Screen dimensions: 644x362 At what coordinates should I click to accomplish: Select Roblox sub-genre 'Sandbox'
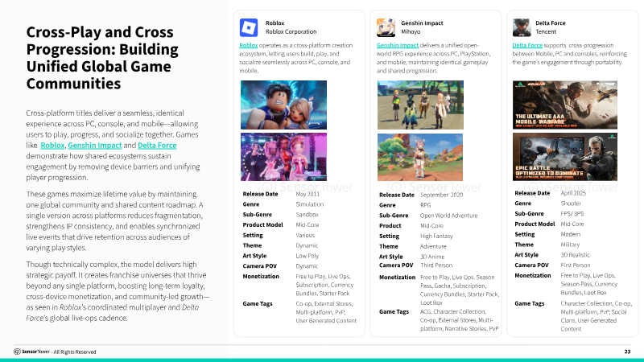307,214
